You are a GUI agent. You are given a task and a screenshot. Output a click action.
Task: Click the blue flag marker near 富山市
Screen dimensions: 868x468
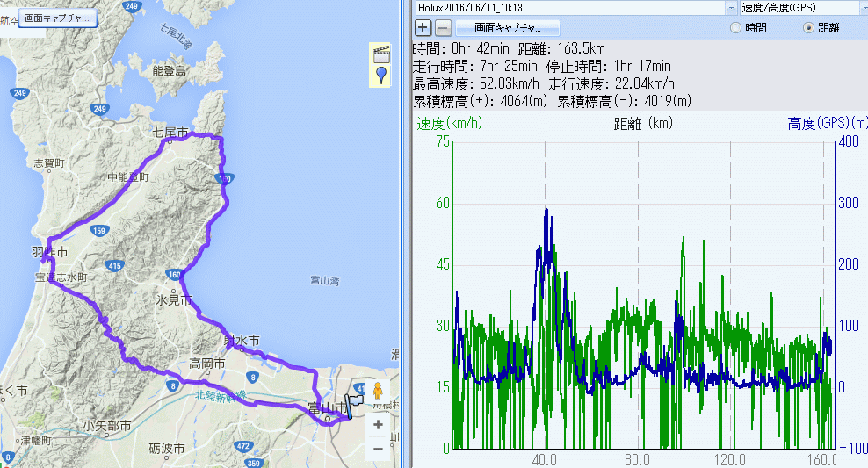tap(352, 404)
